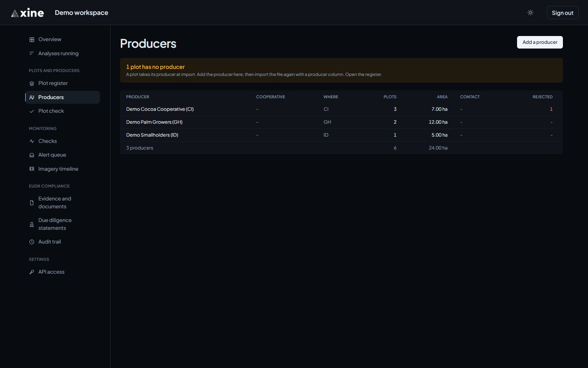Click the ID location cell
Image resolution: width=588 pixels, height=368 pixels.
coord(326,135)
